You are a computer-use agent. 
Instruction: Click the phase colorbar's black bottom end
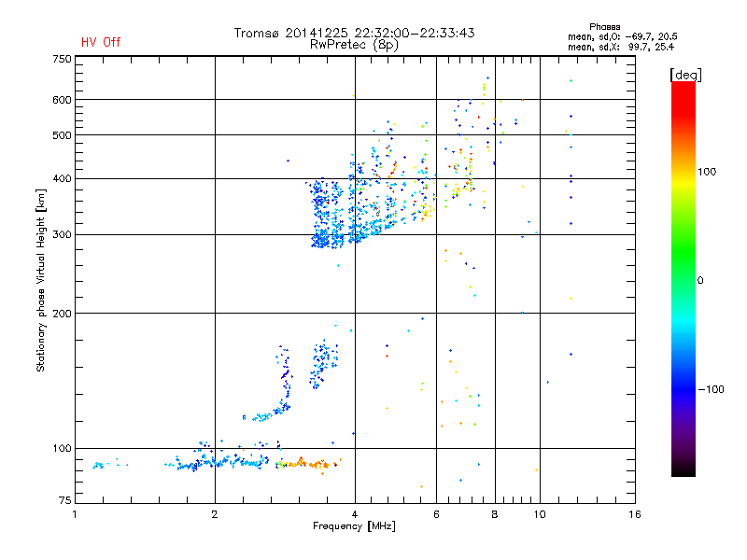[684, 469]
